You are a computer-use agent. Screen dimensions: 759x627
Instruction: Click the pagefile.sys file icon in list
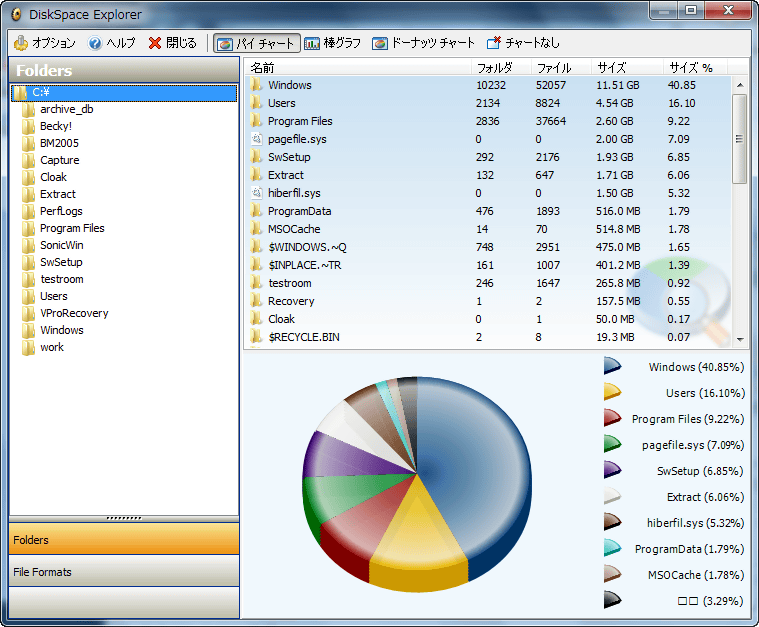pyautogui.click(x=257, y=139)
